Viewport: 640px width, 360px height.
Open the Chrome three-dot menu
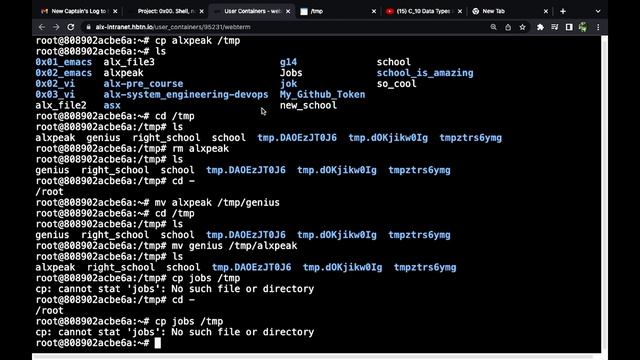tap(598, 27)
